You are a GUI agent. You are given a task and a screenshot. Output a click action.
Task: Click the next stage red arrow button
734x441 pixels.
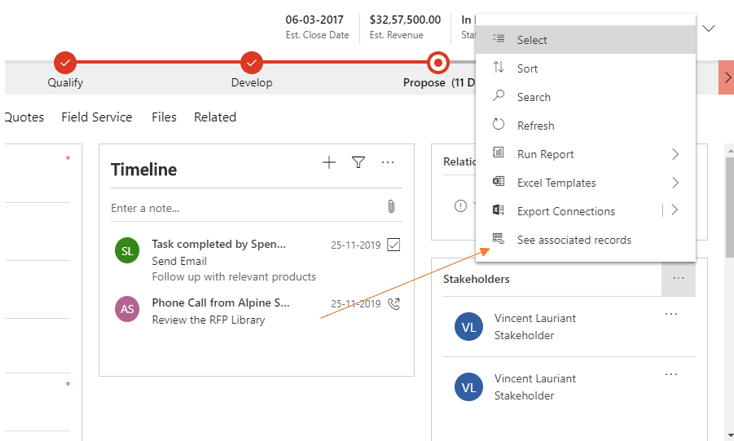point(726,77)
